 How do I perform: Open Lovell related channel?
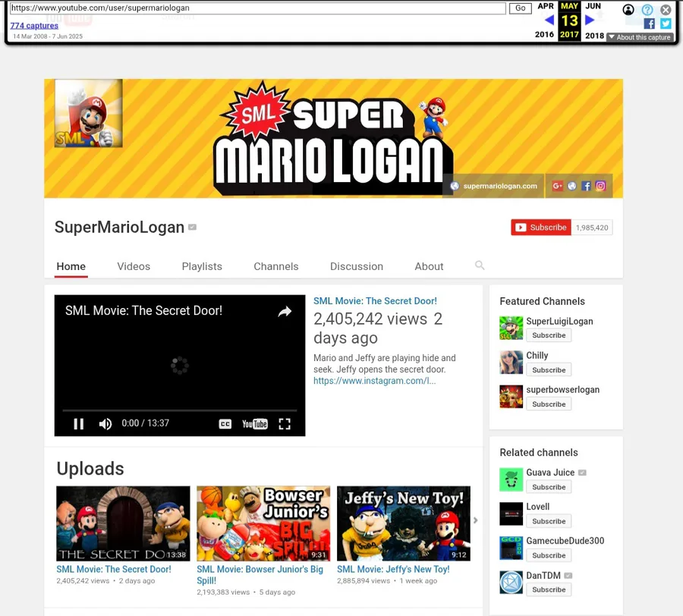[x=537, y=506]
